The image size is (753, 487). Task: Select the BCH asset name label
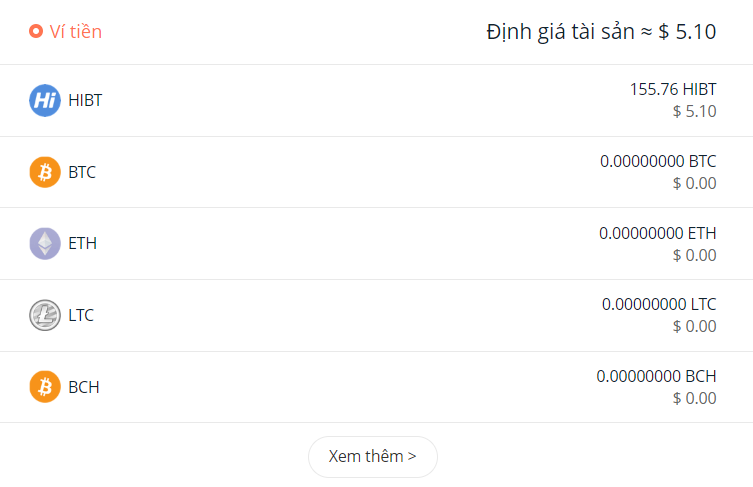(84, 386)
